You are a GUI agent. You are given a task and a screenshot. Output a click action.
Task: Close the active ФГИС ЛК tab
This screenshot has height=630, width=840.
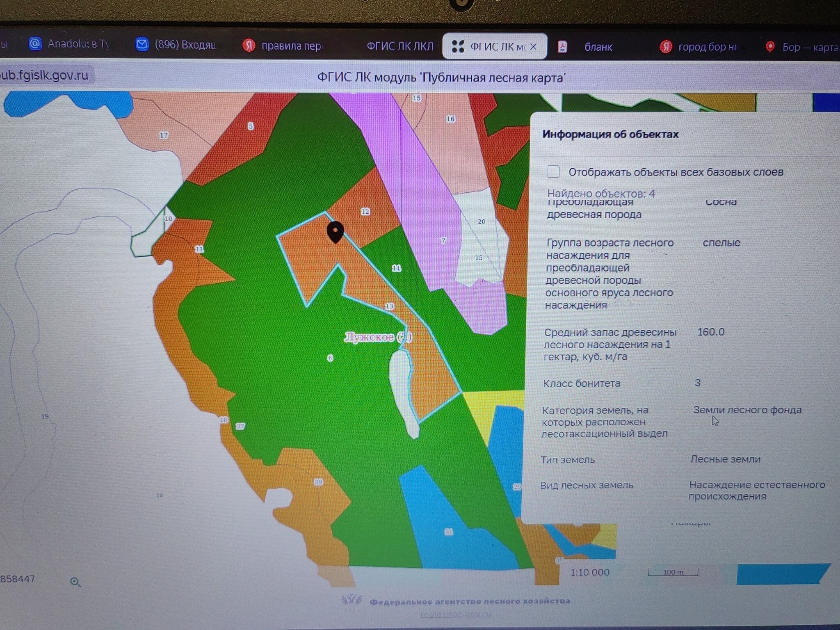533,47
